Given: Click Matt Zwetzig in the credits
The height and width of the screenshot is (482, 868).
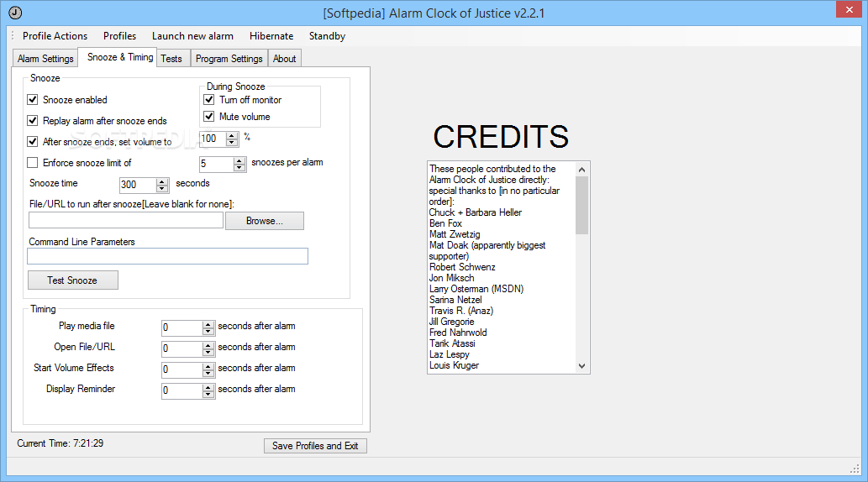Looking at the screenshot, I should [x=455, y=234].
